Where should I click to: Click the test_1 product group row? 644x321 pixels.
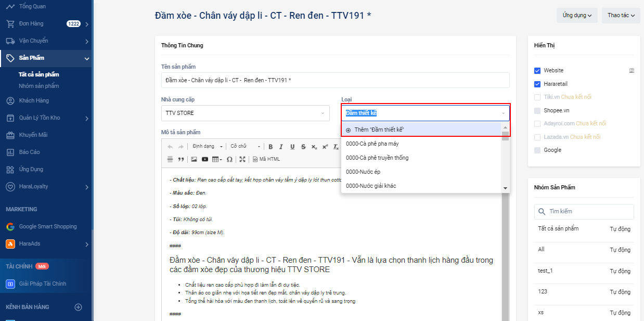tap(584, 271)
